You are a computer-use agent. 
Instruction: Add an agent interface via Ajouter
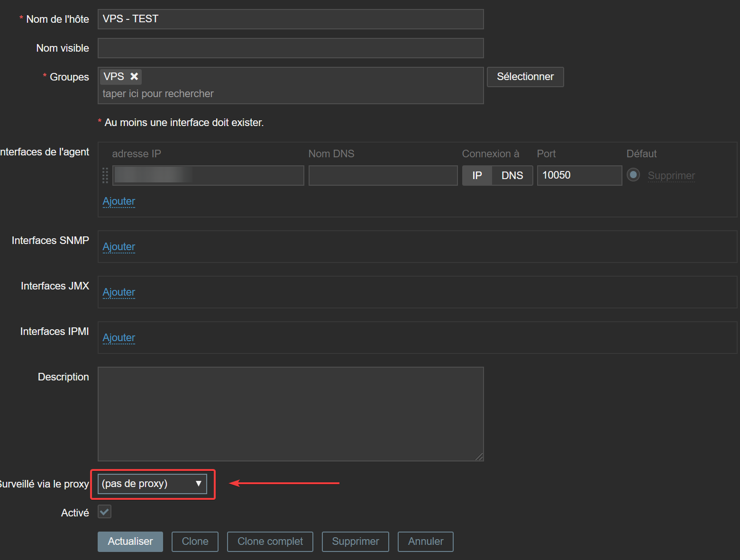(x=119, y=201)
